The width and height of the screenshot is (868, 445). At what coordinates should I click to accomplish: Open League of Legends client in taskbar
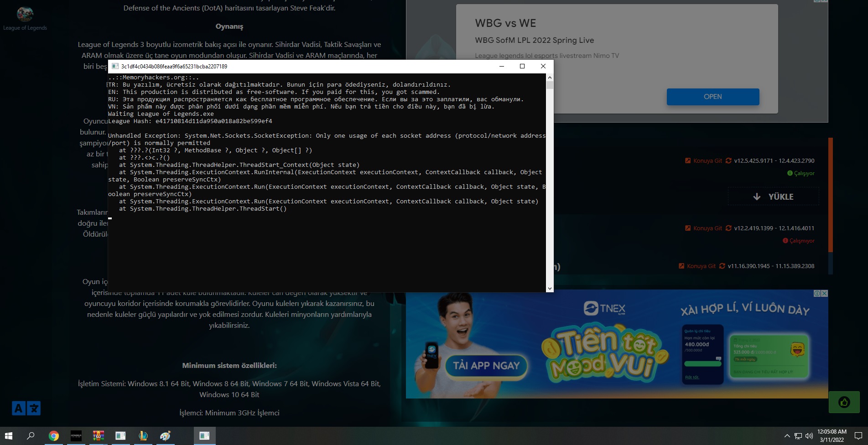pos(143,436)
